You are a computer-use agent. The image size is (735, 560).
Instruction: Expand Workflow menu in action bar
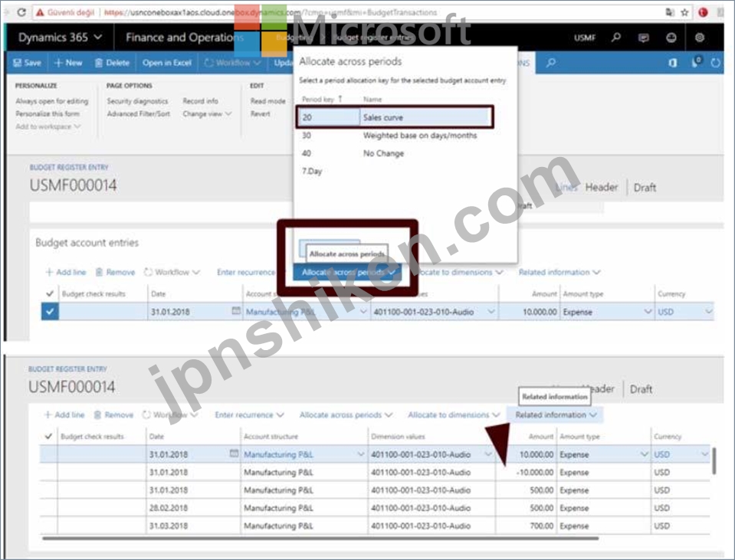point(232,63)
